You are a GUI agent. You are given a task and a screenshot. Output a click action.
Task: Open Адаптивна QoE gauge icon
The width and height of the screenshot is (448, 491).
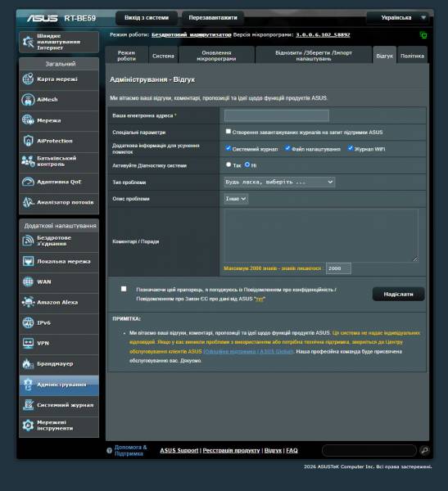(x=28, y=182)
